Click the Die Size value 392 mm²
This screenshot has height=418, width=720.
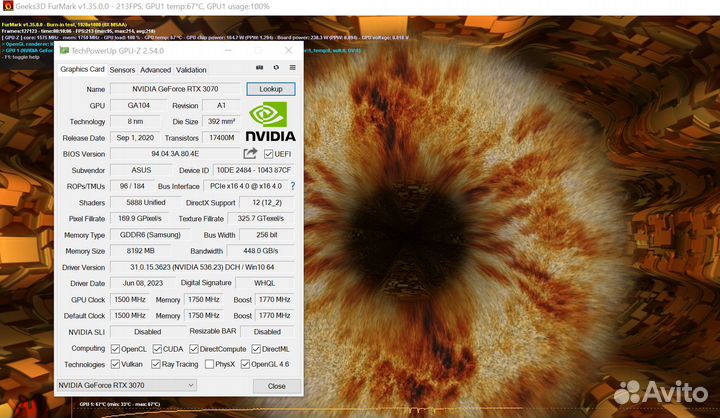point(221,121)
